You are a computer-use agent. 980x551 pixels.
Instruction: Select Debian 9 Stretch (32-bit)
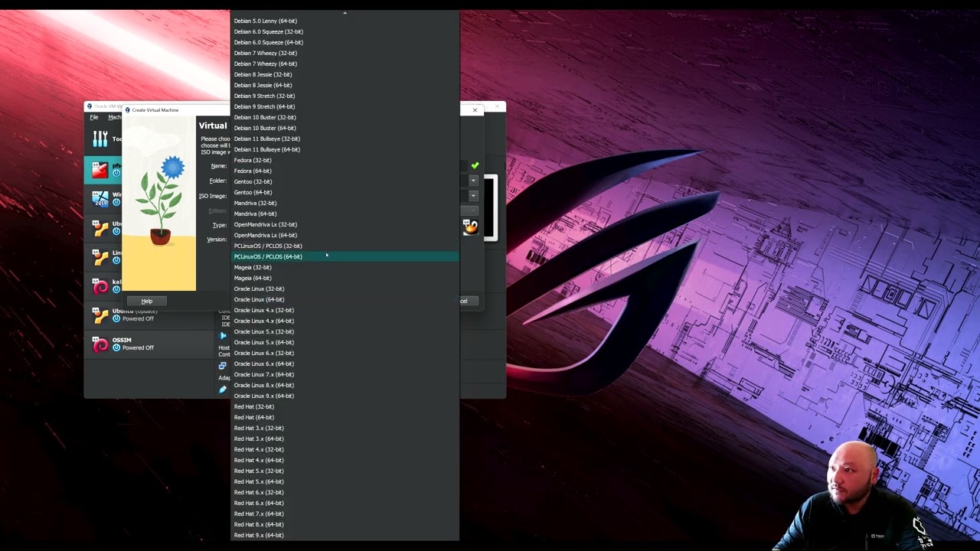[x=345, y=96]
